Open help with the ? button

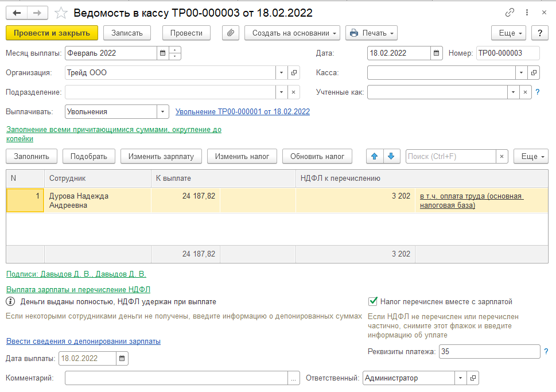(540, 33)
